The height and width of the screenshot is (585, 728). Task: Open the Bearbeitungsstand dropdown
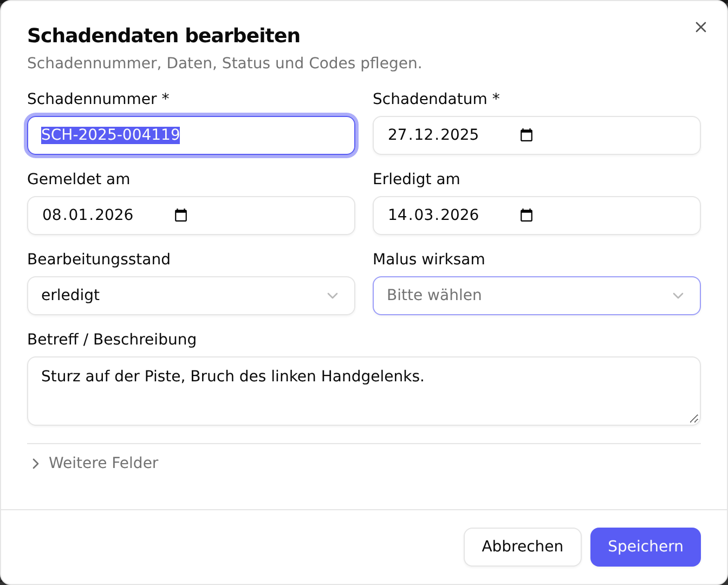point(191,296)
